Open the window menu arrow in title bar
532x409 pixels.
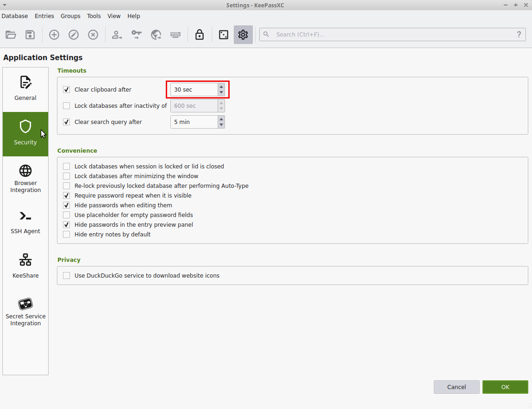pos(5,5)
